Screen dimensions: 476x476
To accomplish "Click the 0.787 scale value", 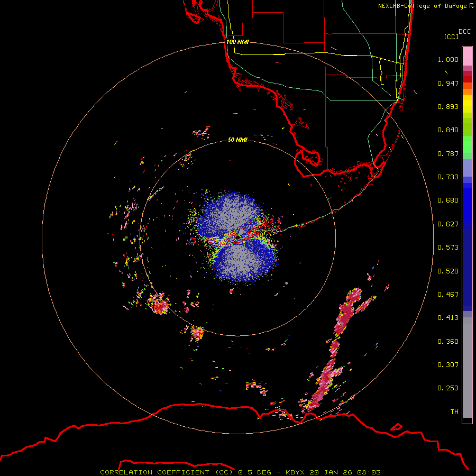I will coord(448,153).
